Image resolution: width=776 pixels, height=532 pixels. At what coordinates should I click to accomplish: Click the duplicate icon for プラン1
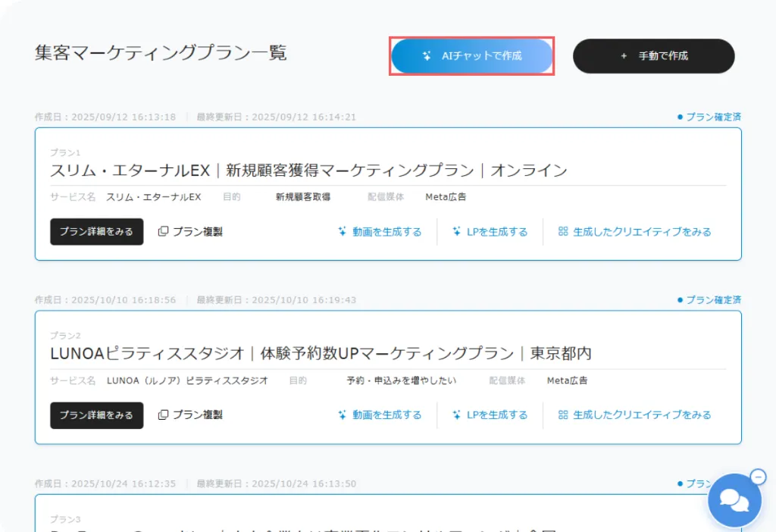(162, 232)
